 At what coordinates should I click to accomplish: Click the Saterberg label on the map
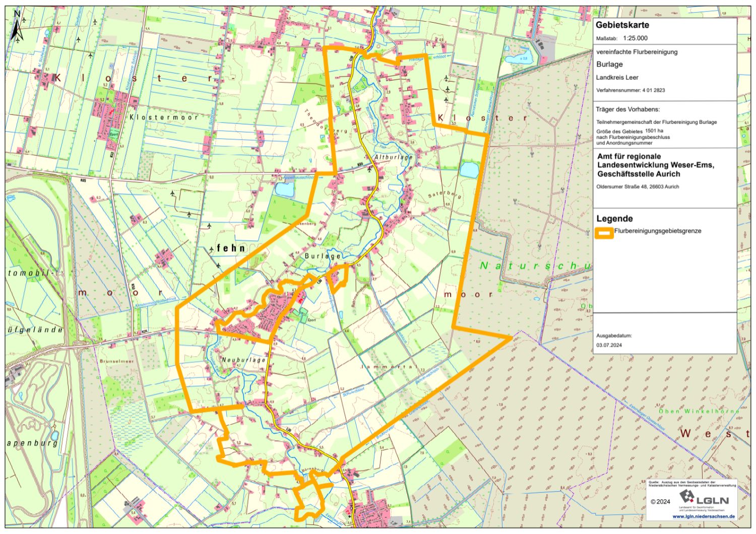445,194
